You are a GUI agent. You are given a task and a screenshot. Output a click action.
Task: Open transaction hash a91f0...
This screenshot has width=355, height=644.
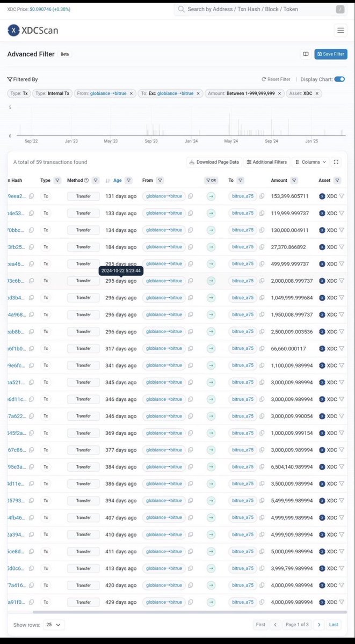click(x=17, y=602)
